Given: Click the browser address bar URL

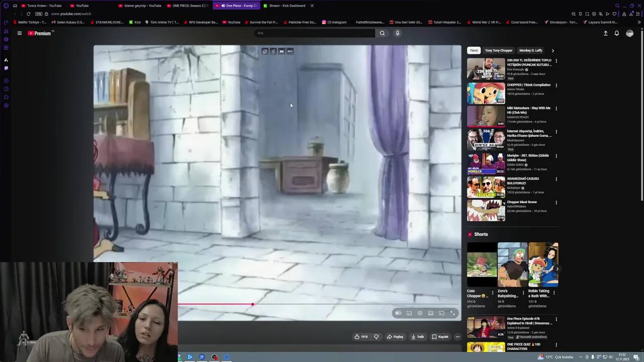Looking at the screenshot, I should pos(71,14).
